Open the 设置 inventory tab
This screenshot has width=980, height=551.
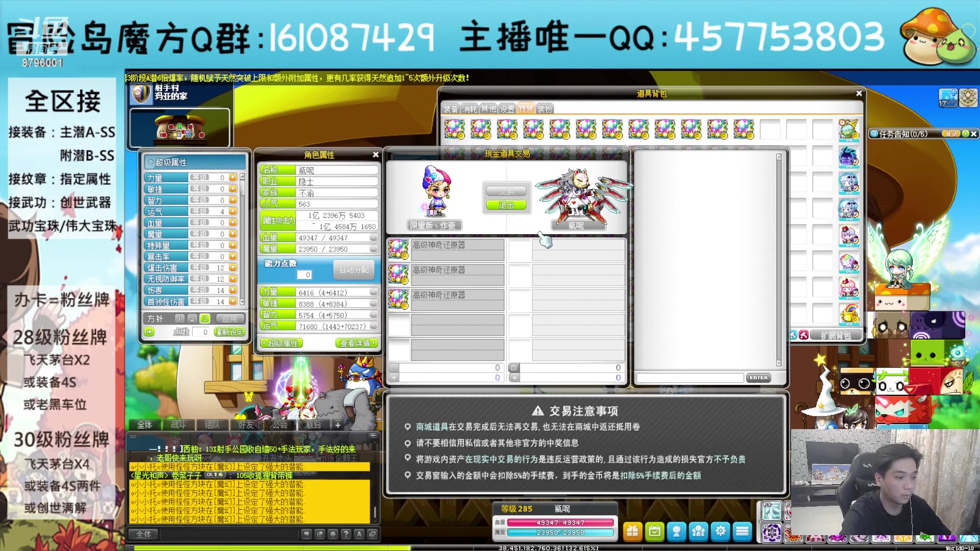tap(507, 109)
